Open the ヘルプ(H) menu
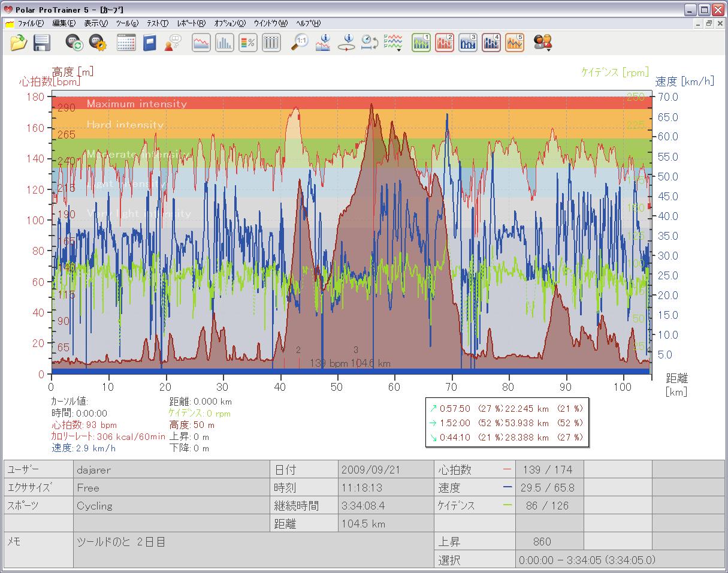 308,23
